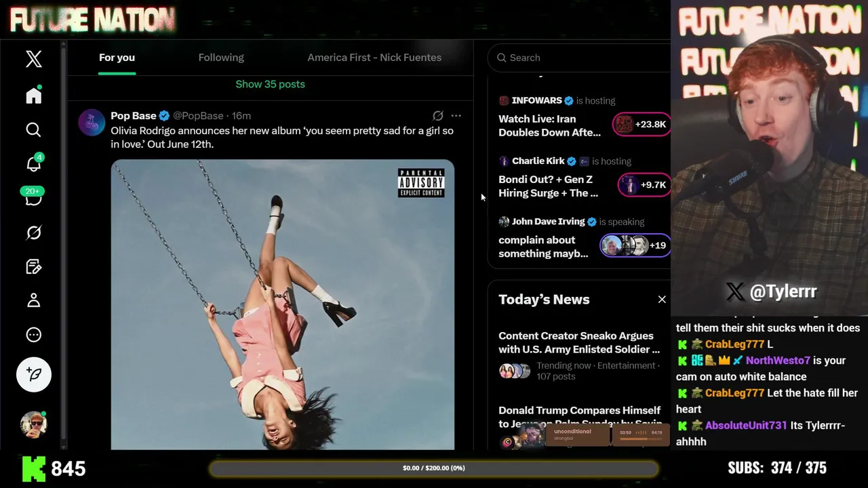Click avatars under Sneako news story
This screenshot has height=488, width=868.
click(515, 371)
